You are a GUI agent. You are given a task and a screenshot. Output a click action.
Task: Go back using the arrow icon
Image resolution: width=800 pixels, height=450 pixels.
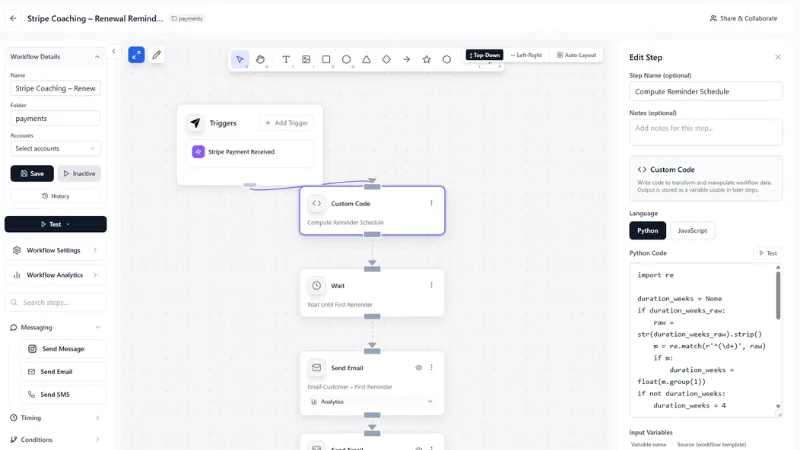[x=13, y=18]
